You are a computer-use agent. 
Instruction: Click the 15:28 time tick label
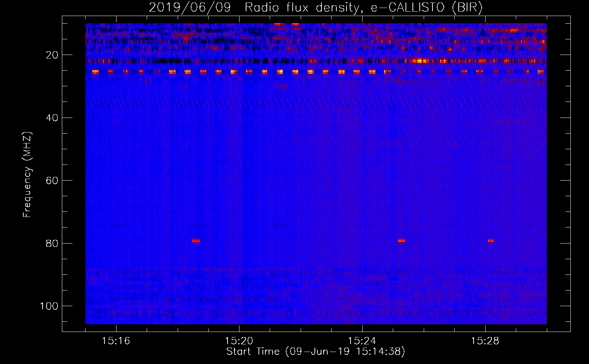tap(485, 341)
